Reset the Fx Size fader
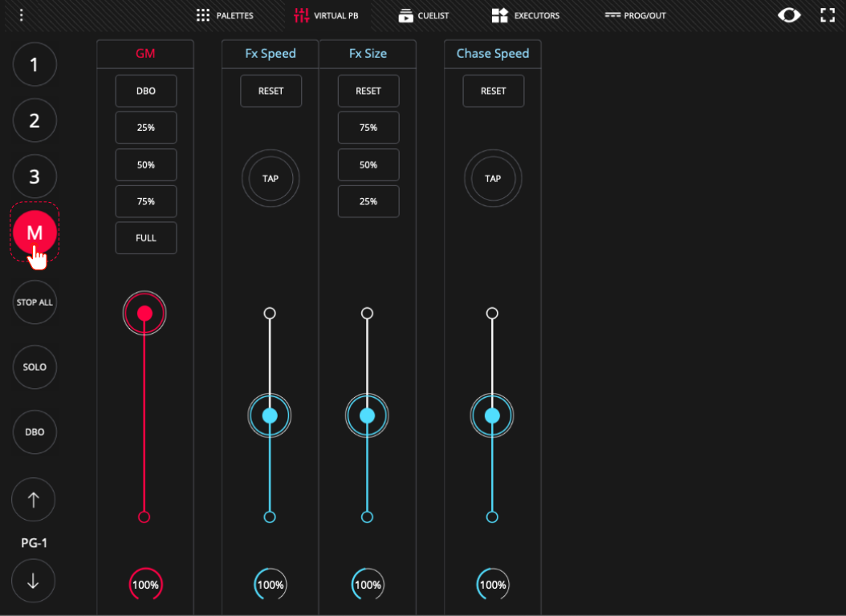 click(368, 91)
